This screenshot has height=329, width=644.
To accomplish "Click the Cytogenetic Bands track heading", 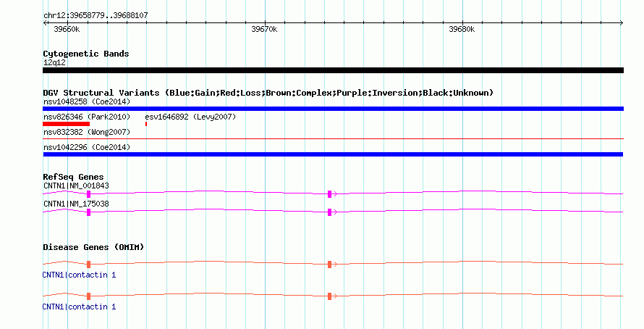I will pos(86,54).
